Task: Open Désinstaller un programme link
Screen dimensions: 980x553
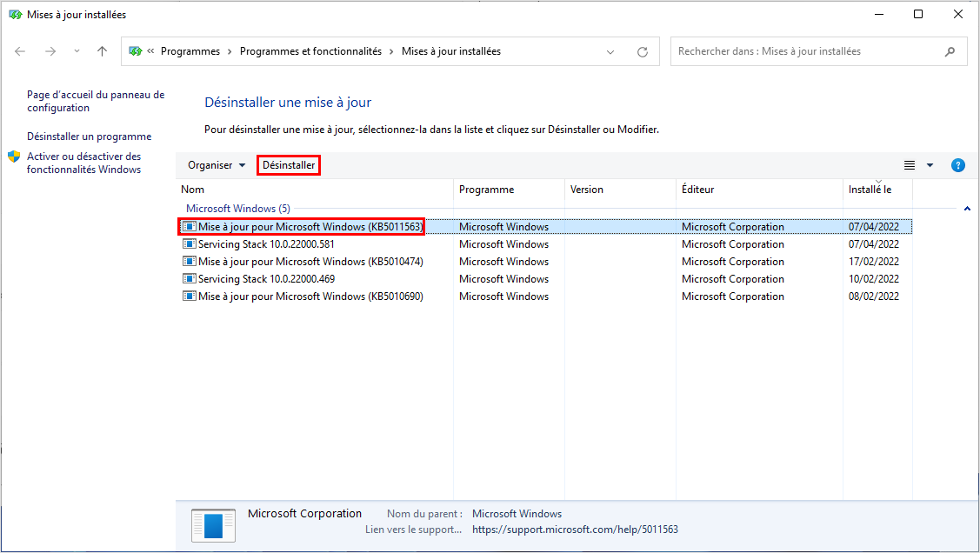Action: pyautogui.click(x=89, y=137)
